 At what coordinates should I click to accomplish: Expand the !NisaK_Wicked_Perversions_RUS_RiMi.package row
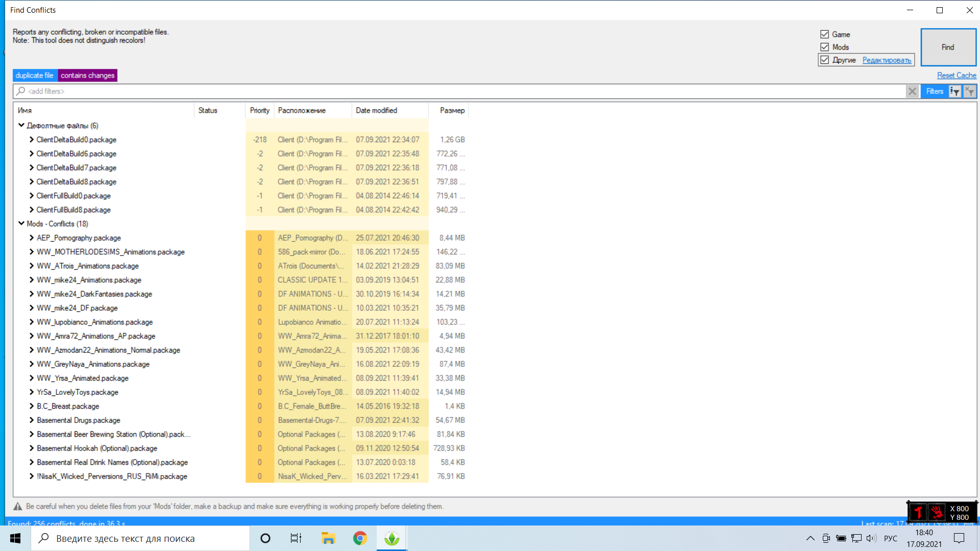pyautogui.click(x=32, y=476)
